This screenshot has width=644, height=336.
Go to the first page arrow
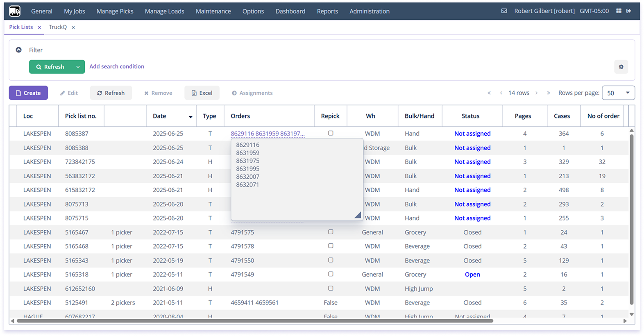(x=489, y=93)
